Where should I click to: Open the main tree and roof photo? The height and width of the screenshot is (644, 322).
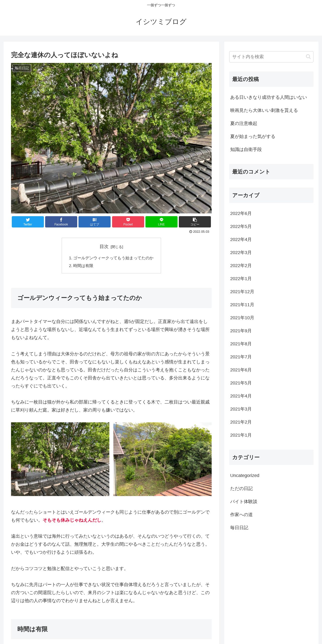pyautogui.click(x=111, y=138)
